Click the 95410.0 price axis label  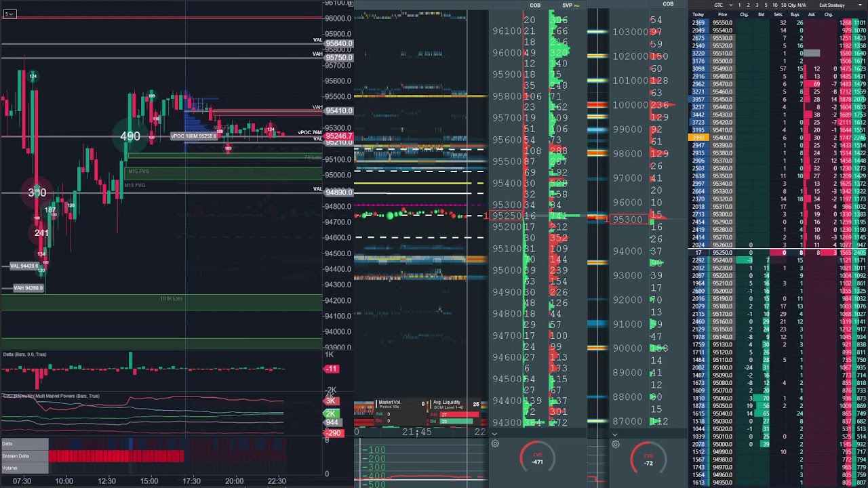pos(338,110)
